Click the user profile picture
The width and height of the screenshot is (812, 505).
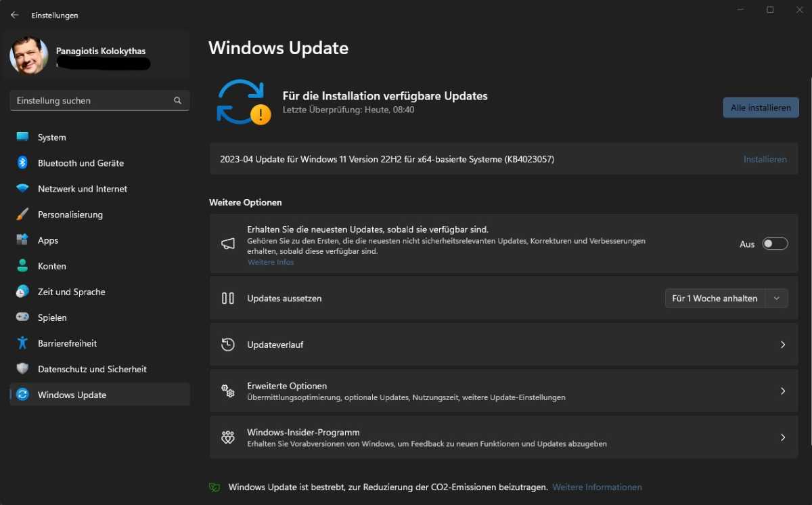point(29,56)
